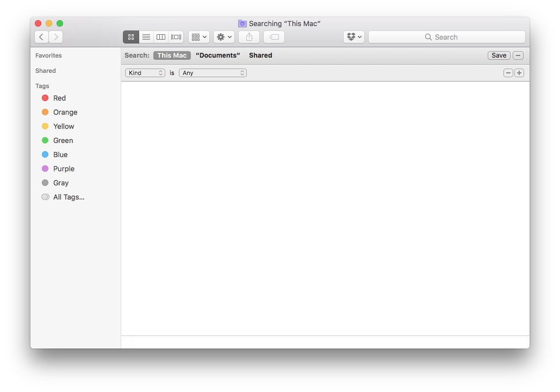
Task: Close the Finder window with red button
Action: (x=38, y=23)
